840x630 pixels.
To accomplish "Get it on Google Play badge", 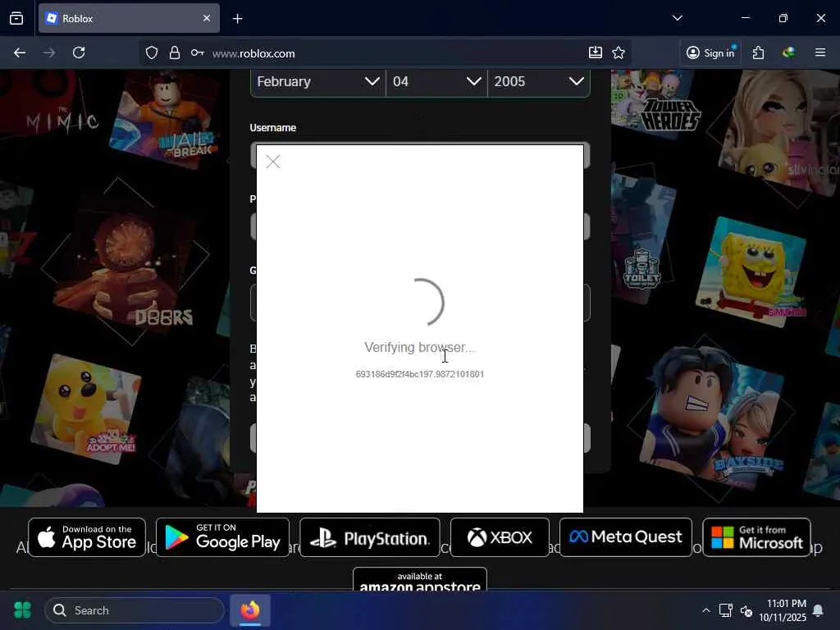I will tap(222, 537).
